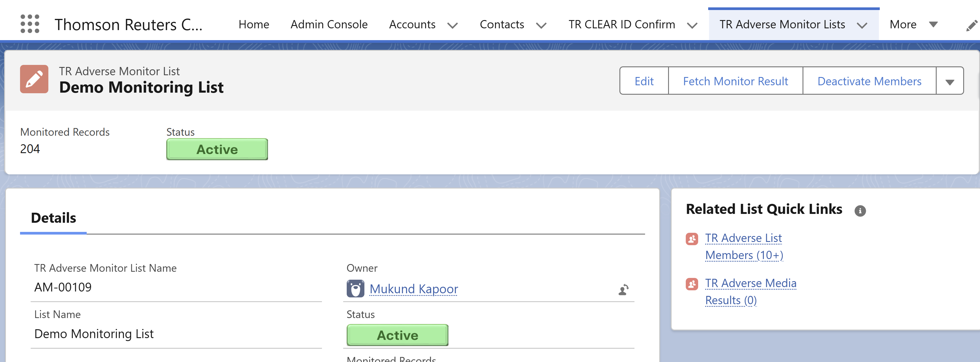Click the TR Adverse Media Results icon
Image resolution: width=980 pixels, height=362 pixels.
click(x=692, y=284)
